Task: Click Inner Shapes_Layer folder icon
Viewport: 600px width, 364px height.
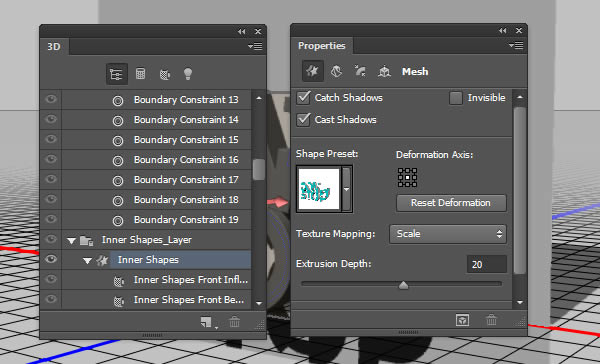Action: [86, 241]
